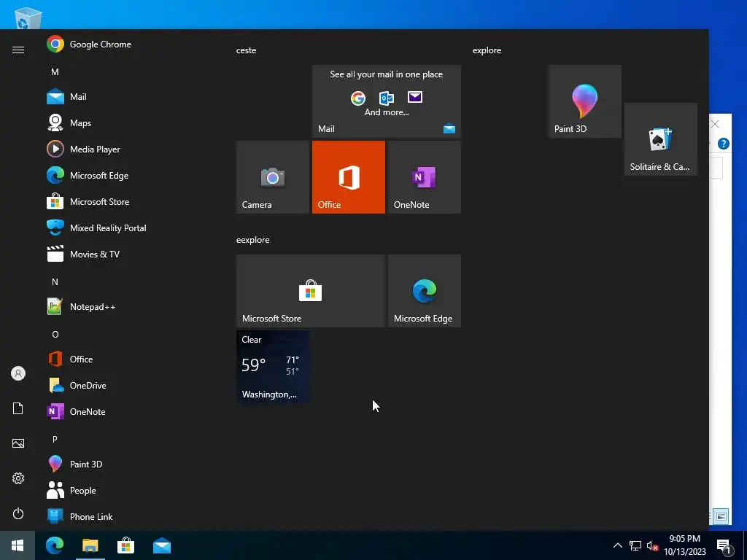This screenshot has width=747, height=560.
Task: Open the Washington weather tile
Action: [273, 367]
